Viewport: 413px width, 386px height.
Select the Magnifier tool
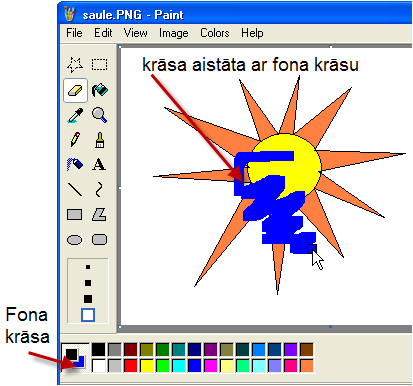point(99,115)
